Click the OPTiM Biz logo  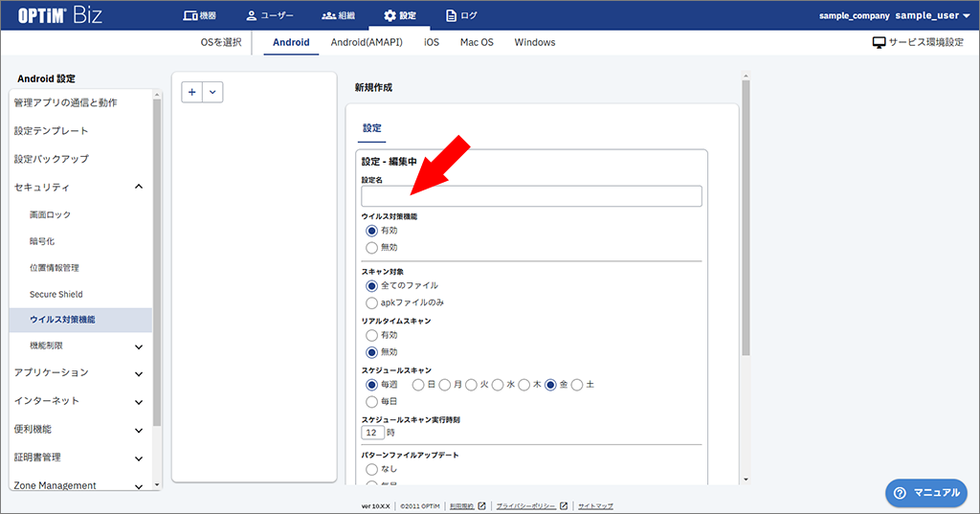(x=59, y=15)
